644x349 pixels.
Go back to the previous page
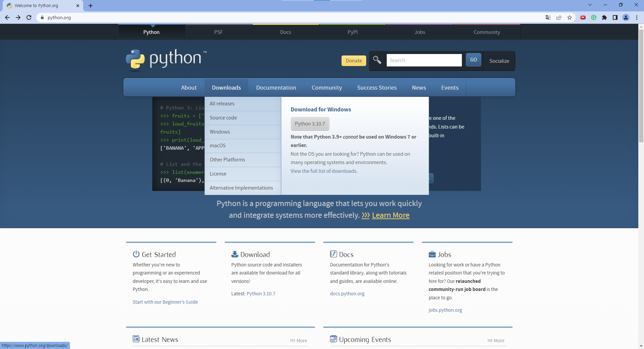point(7,17)
